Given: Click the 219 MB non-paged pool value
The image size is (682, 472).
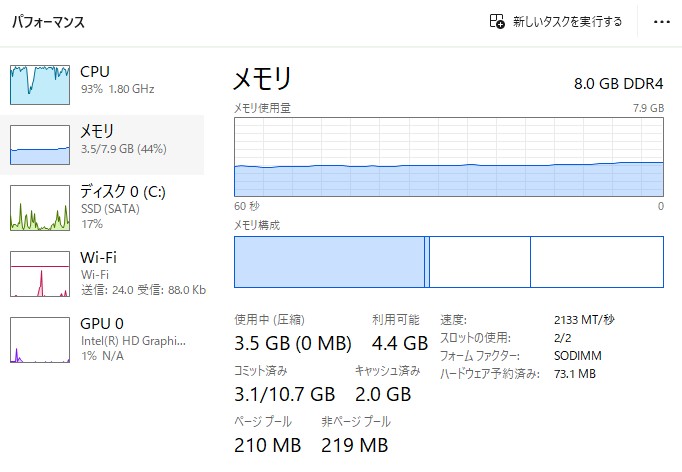Looking at the screenshot, I should tap(354, 445).
